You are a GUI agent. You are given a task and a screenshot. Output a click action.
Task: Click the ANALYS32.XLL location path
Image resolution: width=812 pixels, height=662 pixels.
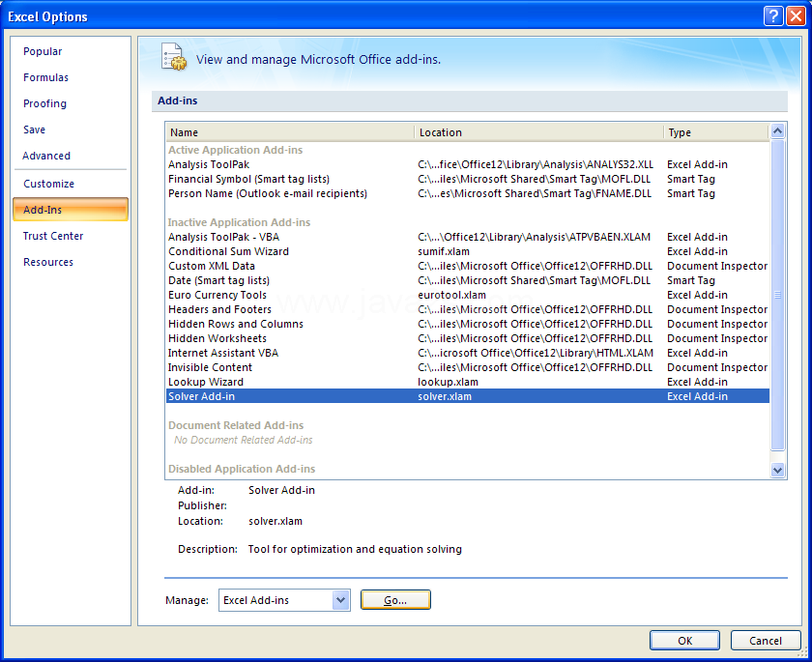point(536,164)
